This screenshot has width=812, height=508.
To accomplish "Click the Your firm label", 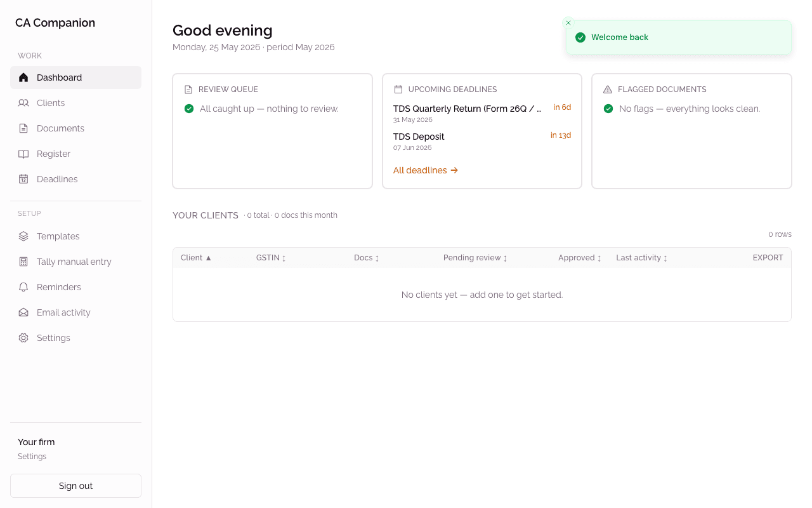I will click(x=36, y=442).
